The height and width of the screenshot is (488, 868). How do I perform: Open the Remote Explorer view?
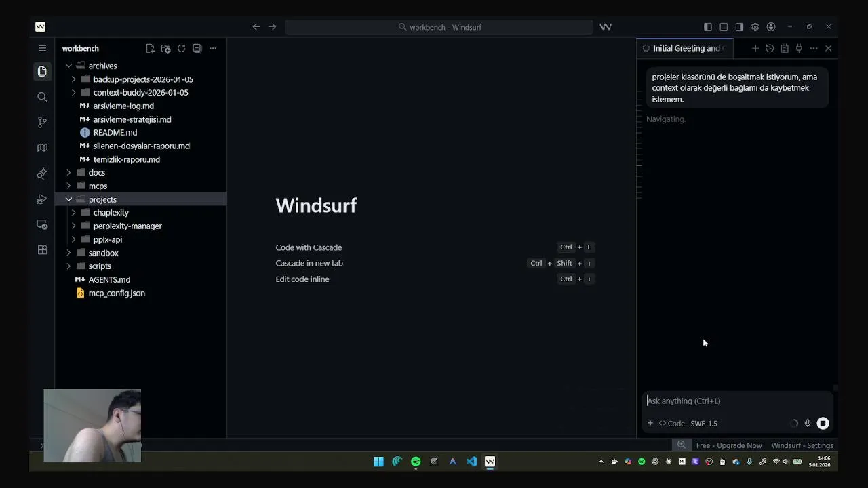(x=42, y=224)
